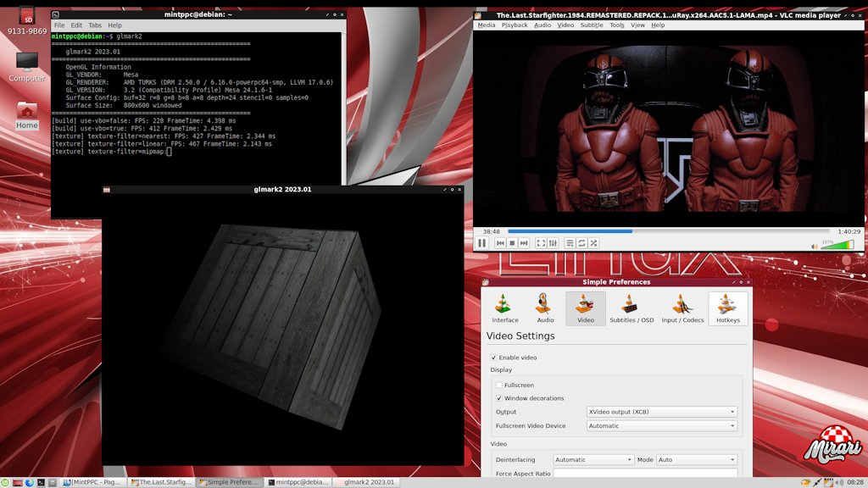Image resolution: width=868 pixels, height=488 pixels.
Task: Open VLC Playback menu
Action: point(515,25)
